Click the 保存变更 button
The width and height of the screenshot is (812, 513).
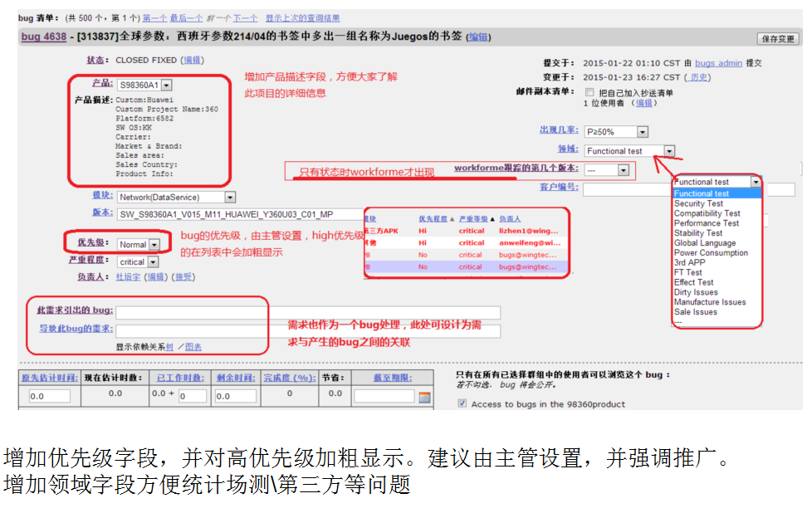pos(778,38)
